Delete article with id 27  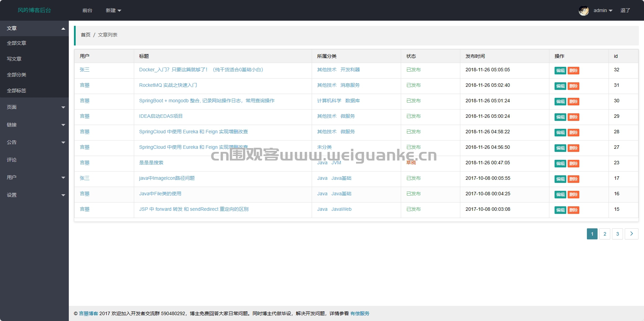point(573,148)
